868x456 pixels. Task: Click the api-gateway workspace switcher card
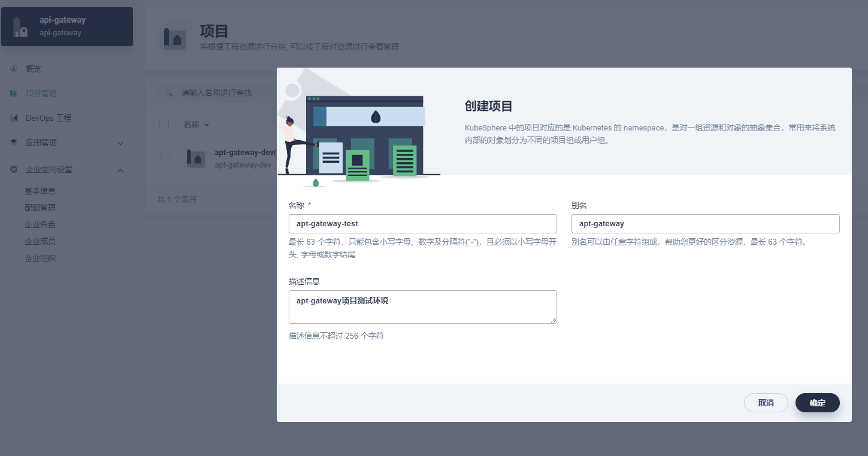(67, 26)
